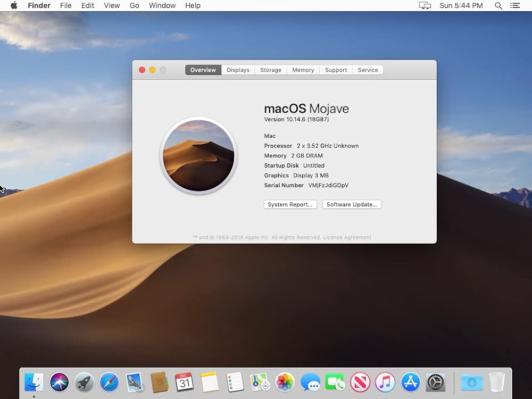Launch Safari from the Dock
This screenshot has height=399, width=532.
(x=110, y=382)
